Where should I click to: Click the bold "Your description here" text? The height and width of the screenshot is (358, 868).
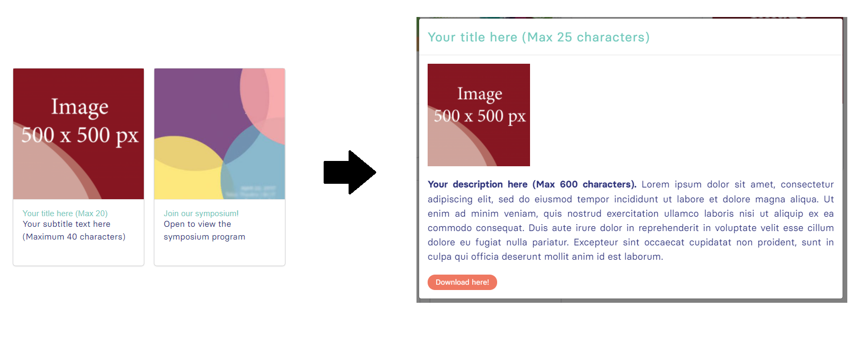(478, 184)
